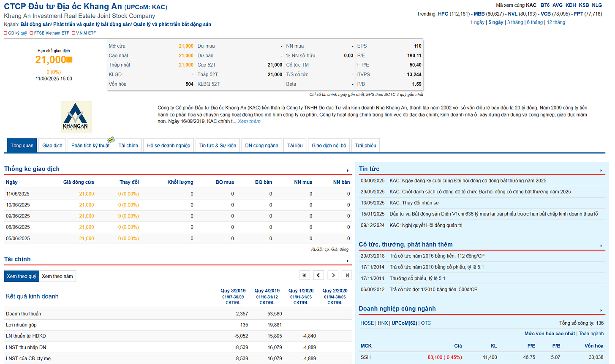Expand Doanh nghiệp cùng ngành arrow
Screen dimensions: 615x364
[601, 310]
